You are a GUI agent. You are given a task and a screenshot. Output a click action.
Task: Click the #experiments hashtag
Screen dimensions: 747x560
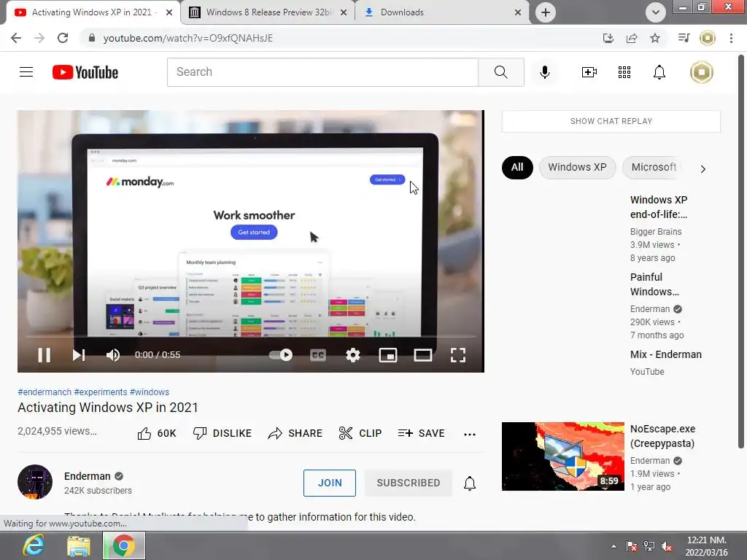[101, 392]
